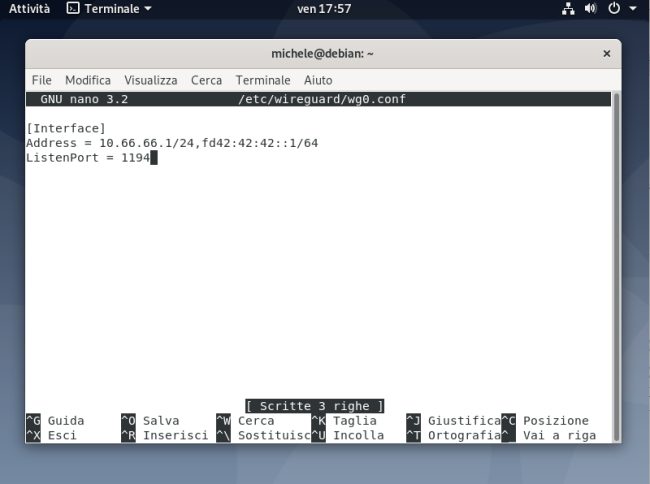Image resolution: width=650 pixels, height=484 pixels.
Task: Click the volume speaker icon
Action: (590, 9)
